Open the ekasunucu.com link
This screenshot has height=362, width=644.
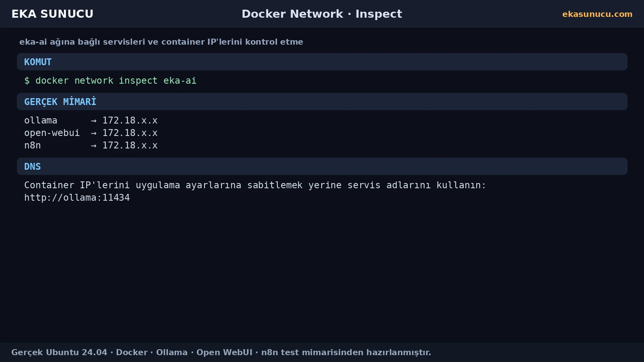[x=597, y=14]
